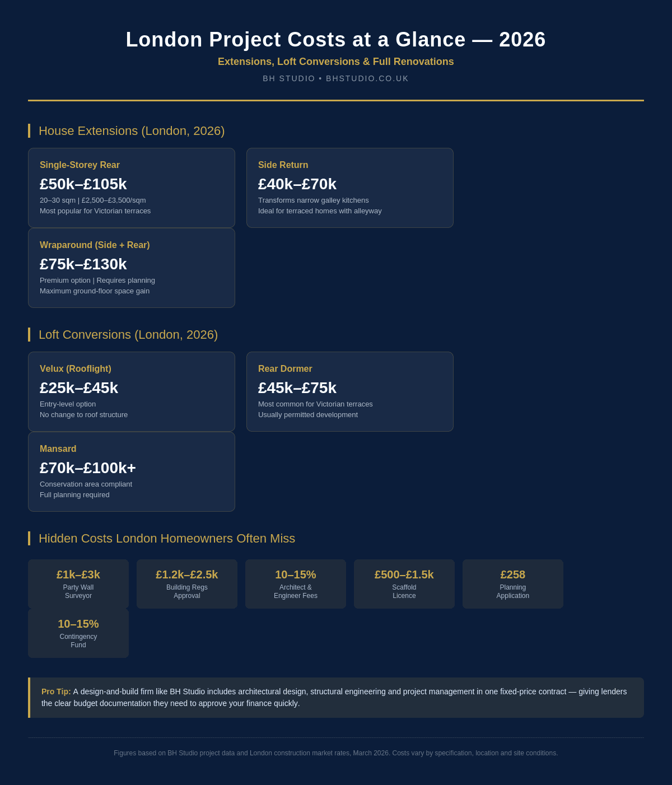Click the gold subtitle about Extensions and Renovations
This screenshot has height=785, width=672.
click(336, 62)
